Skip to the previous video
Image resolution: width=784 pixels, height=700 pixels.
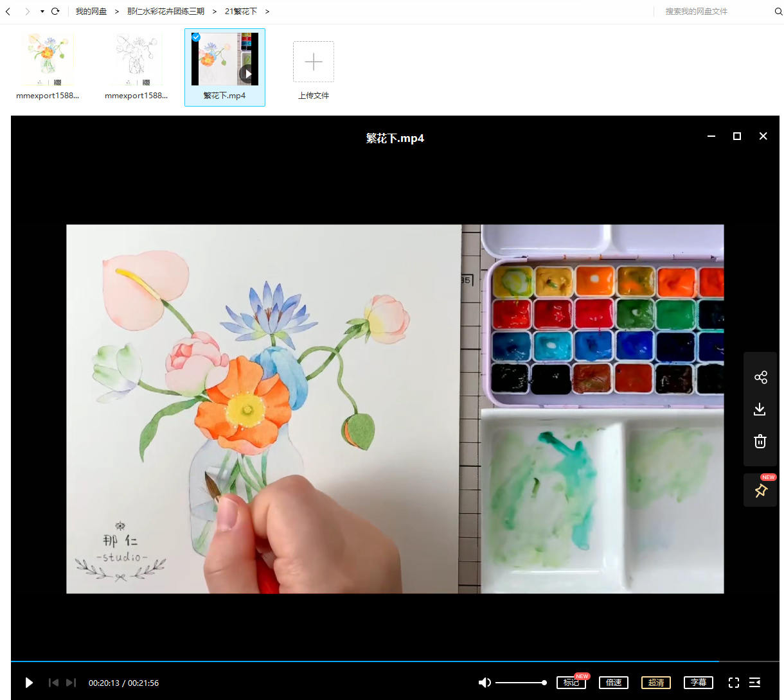coord(54,683)
